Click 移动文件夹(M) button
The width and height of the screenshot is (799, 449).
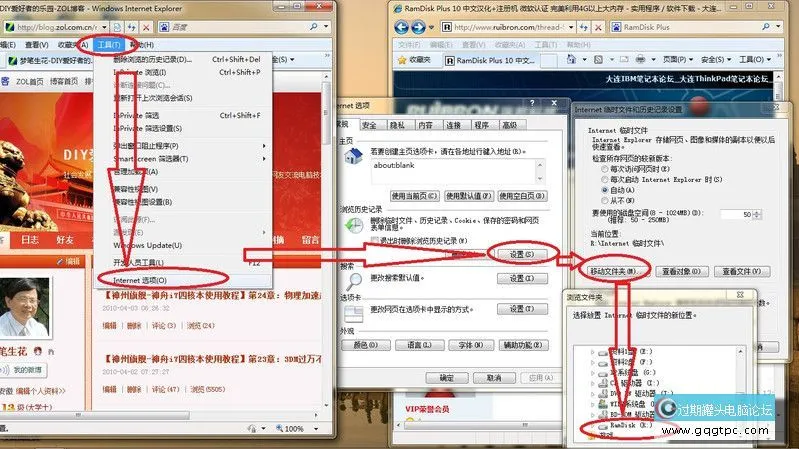(615, 271)
